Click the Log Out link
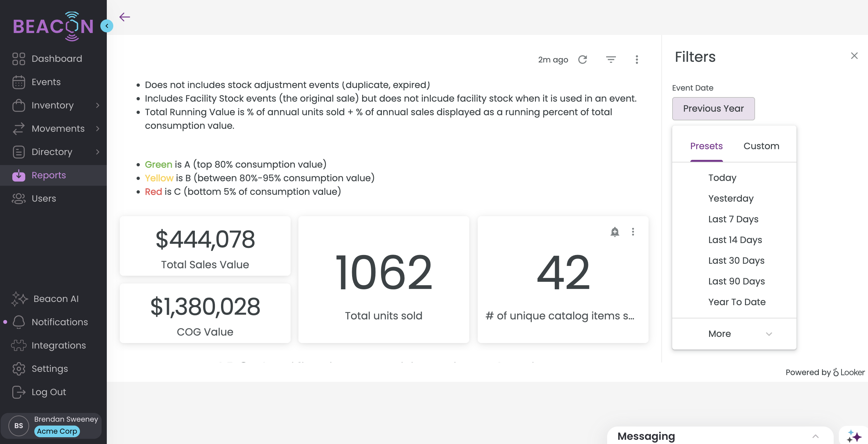This screenshot has width=868, height=444. tap(49, 392)
